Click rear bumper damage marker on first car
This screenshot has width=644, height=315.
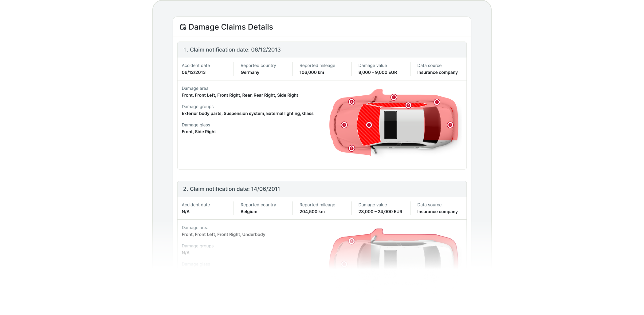450,125
